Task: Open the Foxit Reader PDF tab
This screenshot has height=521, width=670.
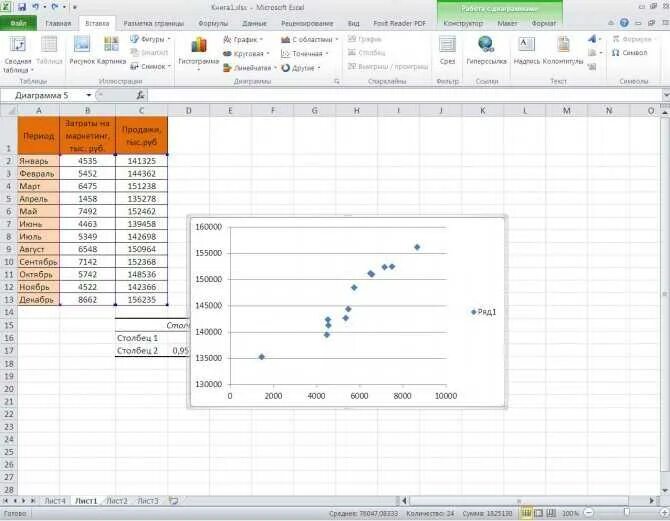Action: click(x=400, y=24)
